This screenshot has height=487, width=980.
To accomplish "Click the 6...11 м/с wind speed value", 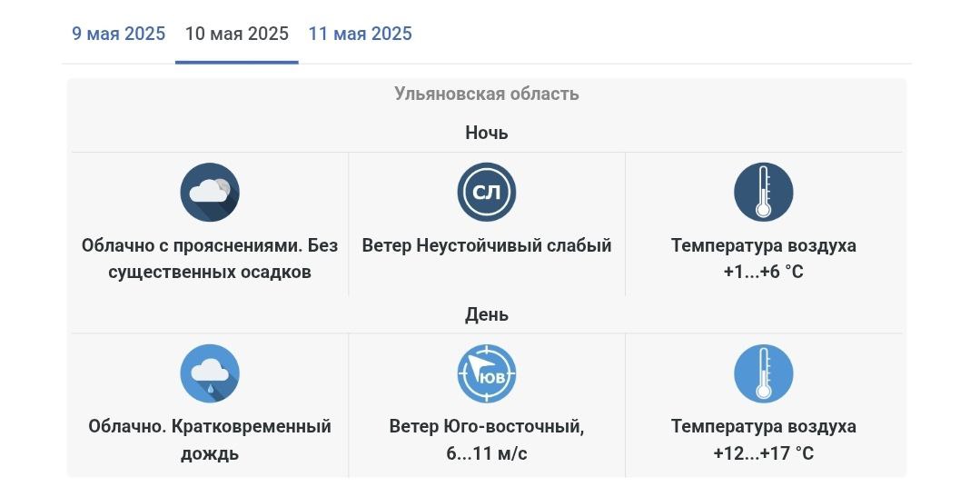I will [x=487, y=454].
